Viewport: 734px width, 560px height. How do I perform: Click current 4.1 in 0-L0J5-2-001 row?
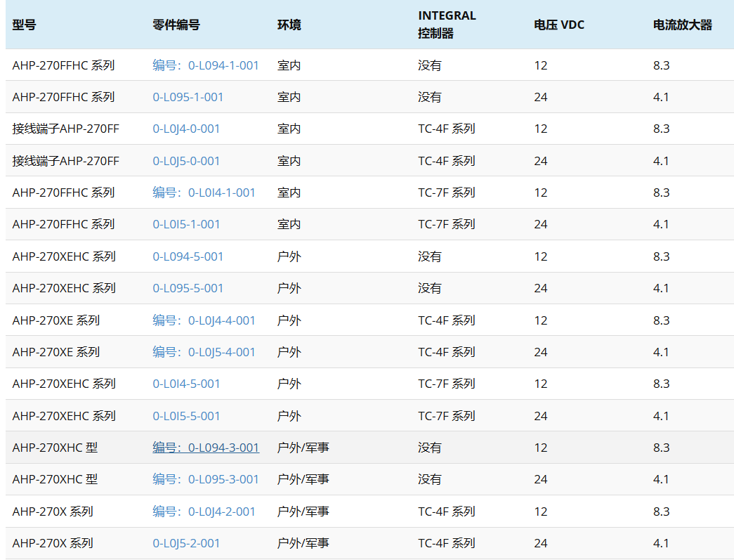click(x=661, y=543)
